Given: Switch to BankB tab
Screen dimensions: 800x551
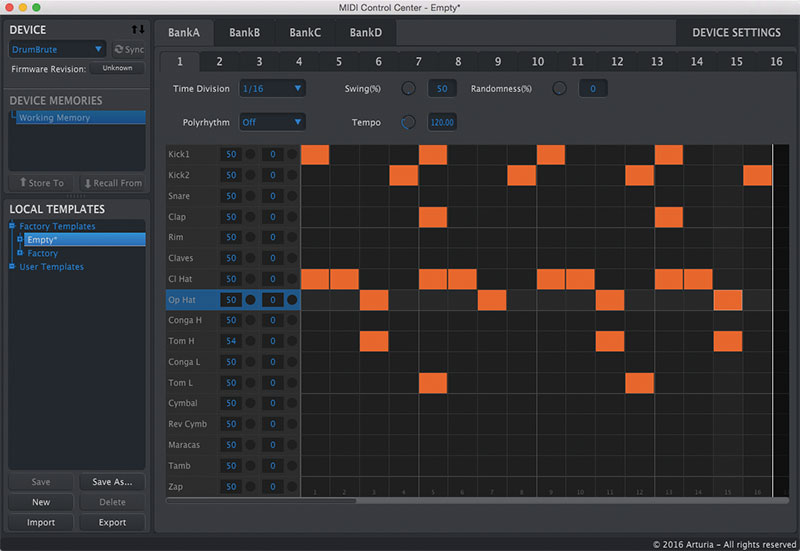Looking at the screenshot, I should (244, 33).
